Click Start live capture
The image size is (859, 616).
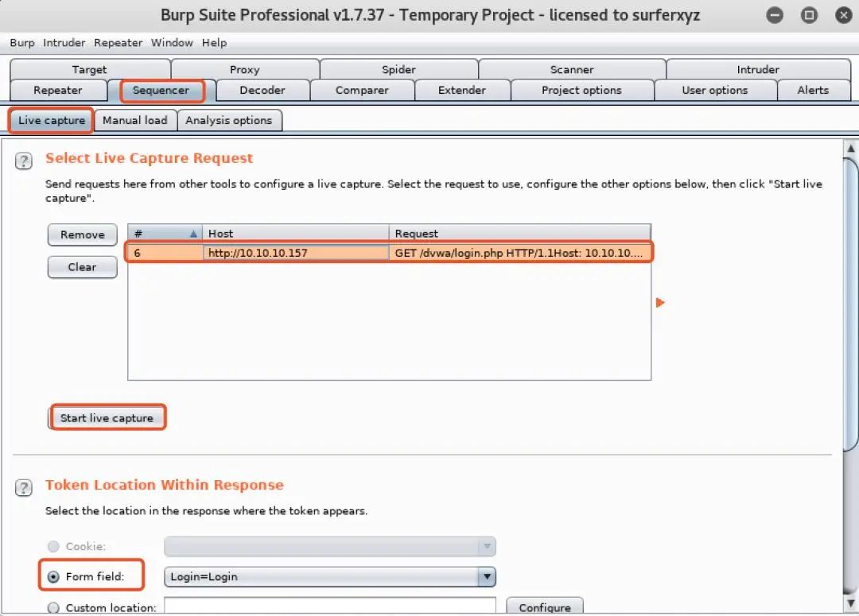pos(107,418)
